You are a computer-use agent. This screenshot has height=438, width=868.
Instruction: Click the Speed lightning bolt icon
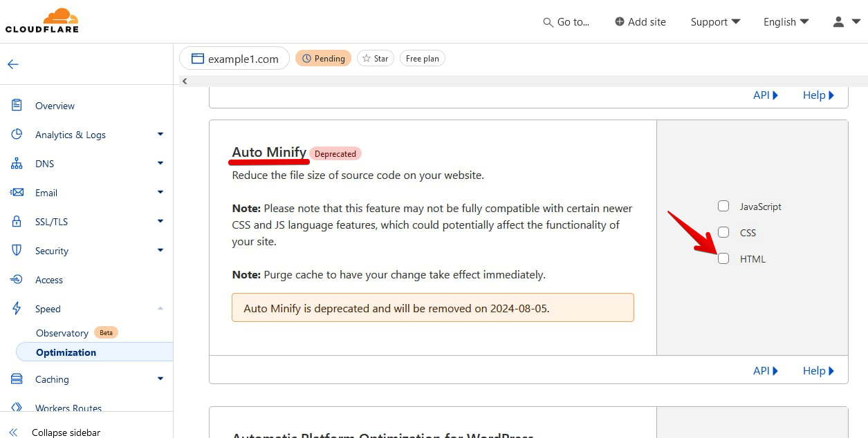pyautogui.click(x=17, y=309)
